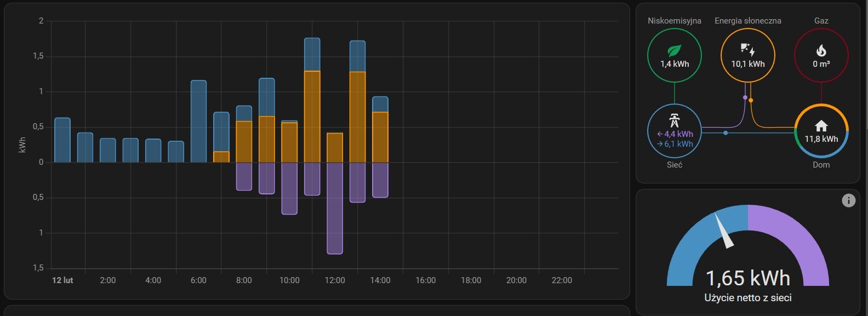Screen dimensions: 868x316
Task: Click the 1,65 kWh gauge reading
Action: pyautogui.click(x=748, y=278)
